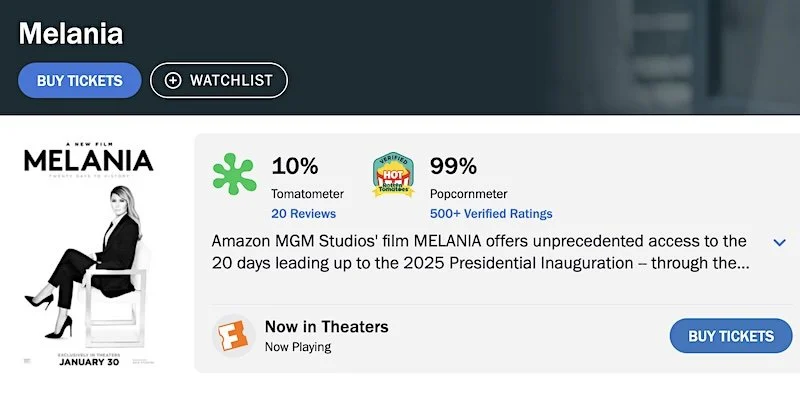This screenshot has width=800, height=404.
Task: Click the 99% Popcornmeter score
Action: tap(453, 165)
